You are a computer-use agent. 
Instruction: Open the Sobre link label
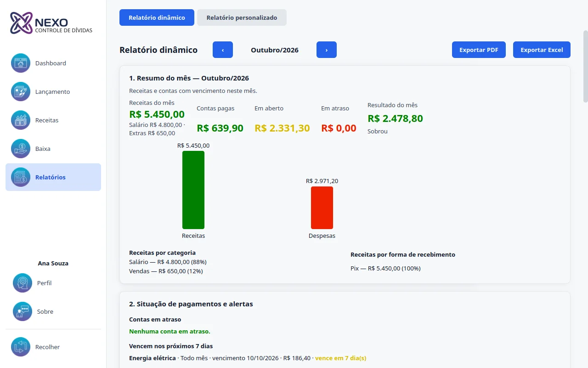(45, 311)
